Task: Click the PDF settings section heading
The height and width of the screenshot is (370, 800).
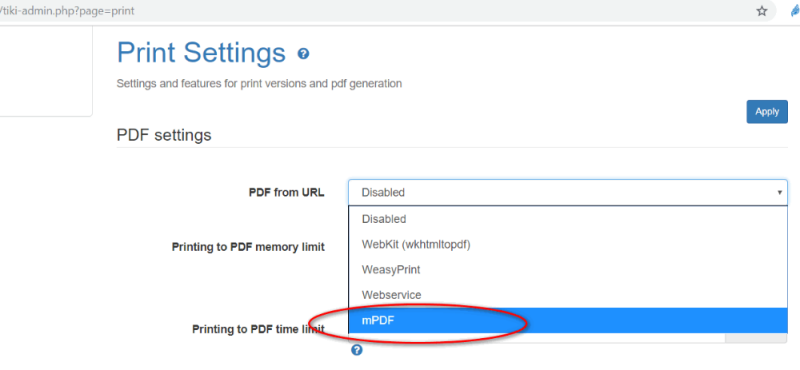Action: [x=164, y=135]
